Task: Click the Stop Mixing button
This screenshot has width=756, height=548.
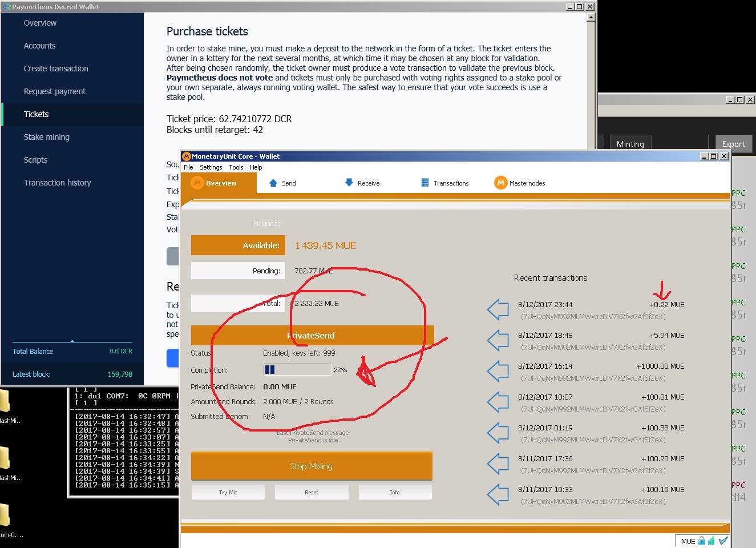Action: (x=312, y=466)
